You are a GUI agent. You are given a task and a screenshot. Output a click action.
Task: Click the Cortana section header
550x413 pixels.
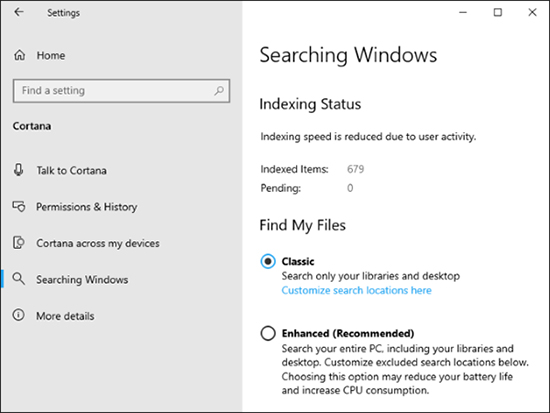[32, 126]
